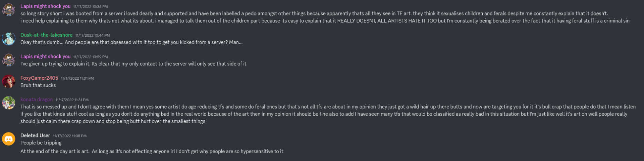
Task: Click the 11:01 PM timestamp beside FoxyGamer2405
Action: (x=77, y=78)
